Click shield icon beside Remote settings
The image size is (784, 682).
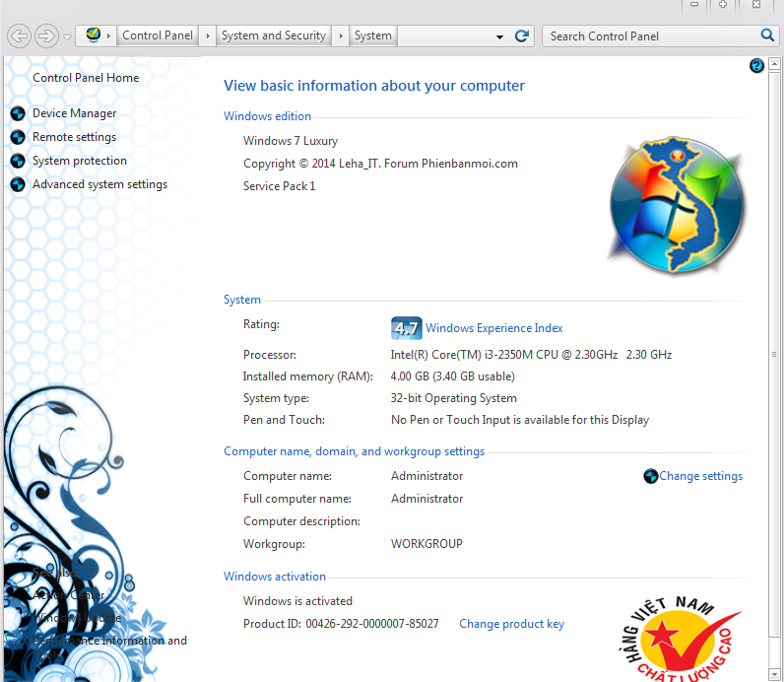[x=18, y=137]
